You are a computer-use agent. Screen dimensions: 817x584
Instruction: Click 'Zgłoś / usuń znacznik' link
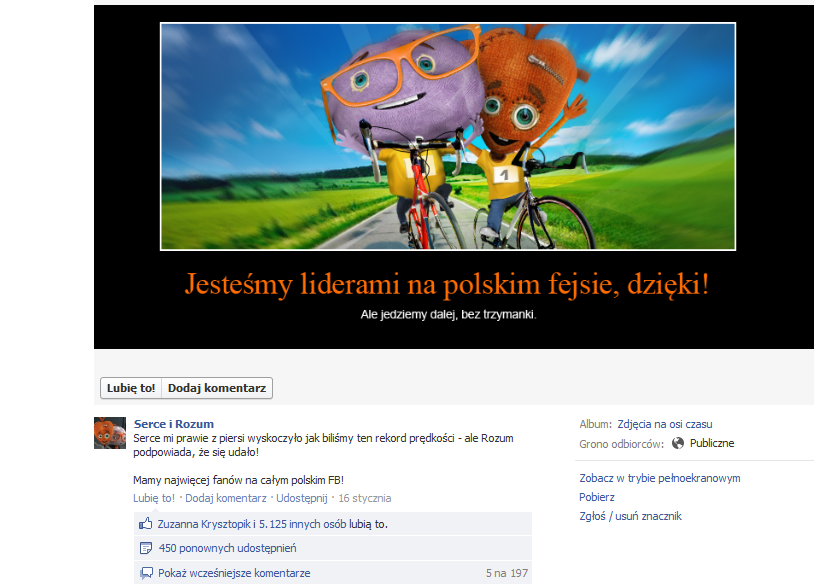(x=630, y=516)
